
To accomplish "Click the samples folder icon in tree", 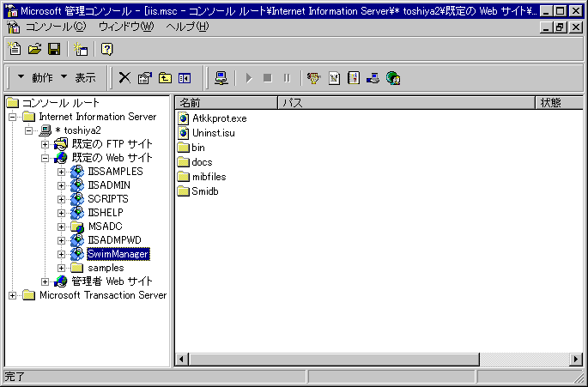I will [x=77, y=268].
